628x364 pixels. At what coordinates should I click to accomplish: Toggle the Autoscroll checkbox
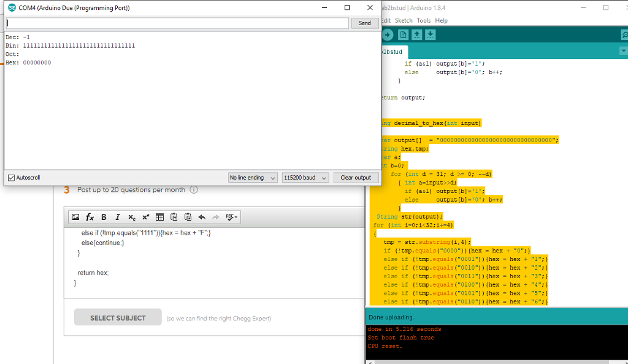pyautogui.click(x=11, y=178)
